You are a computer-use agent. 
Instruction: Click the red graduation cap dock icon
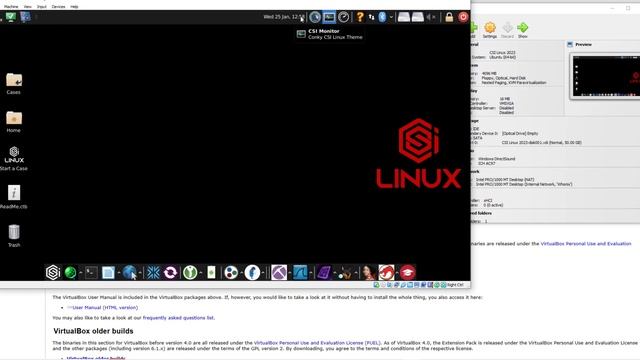[407, 272]
